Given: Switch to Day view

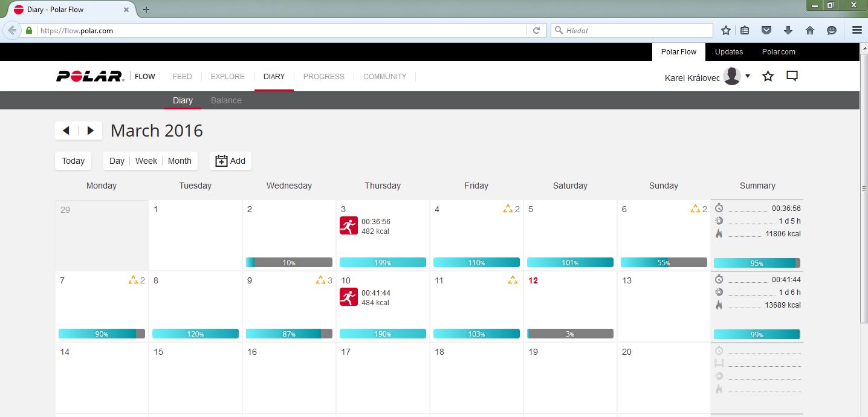Looking at the screenshot, I should (117, 161).
